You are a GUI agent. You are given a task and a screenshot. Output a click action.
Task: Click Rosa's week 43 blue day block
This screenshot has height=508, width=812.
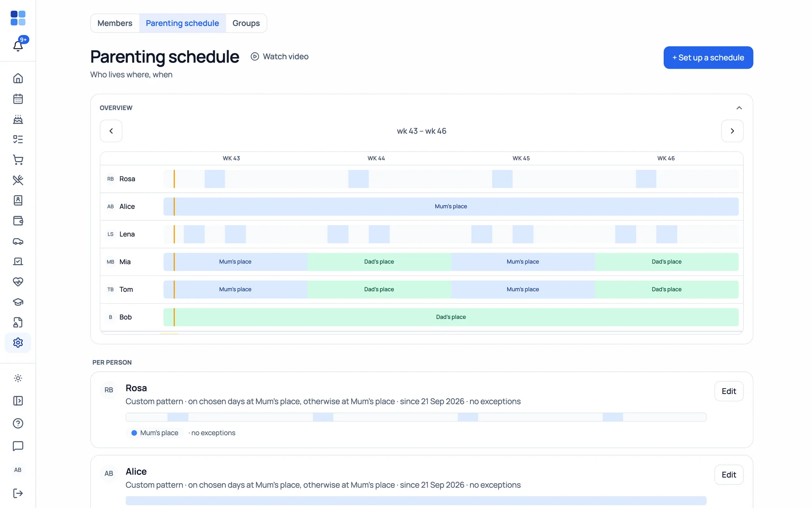pos(215,179)
